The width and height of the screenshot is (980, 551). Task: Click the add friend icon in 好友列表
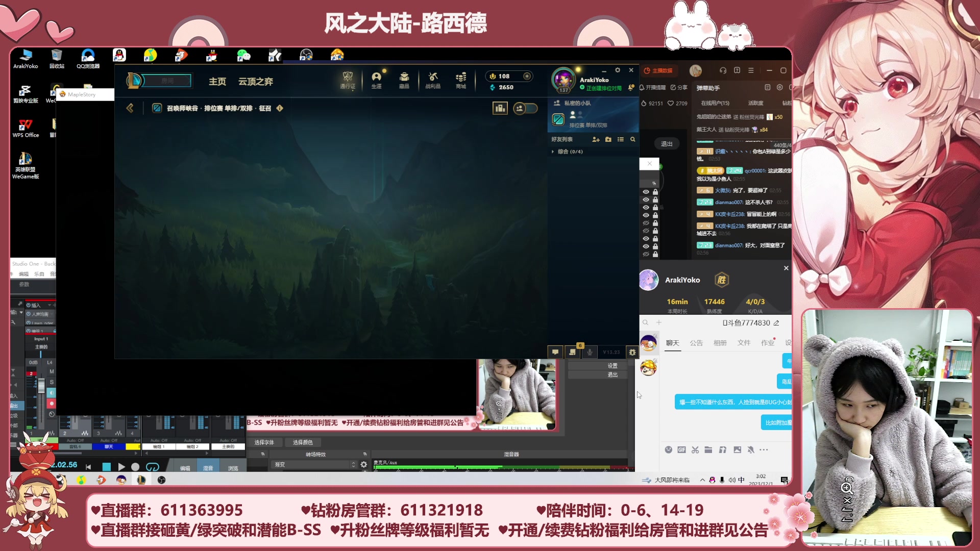click(x=596, y=139)
